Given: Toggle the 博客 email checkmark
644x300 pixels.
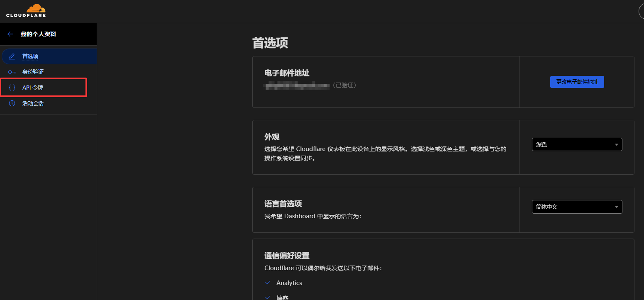Looking at the screenshot, I should pyautogui.click(x=268, y=297).
